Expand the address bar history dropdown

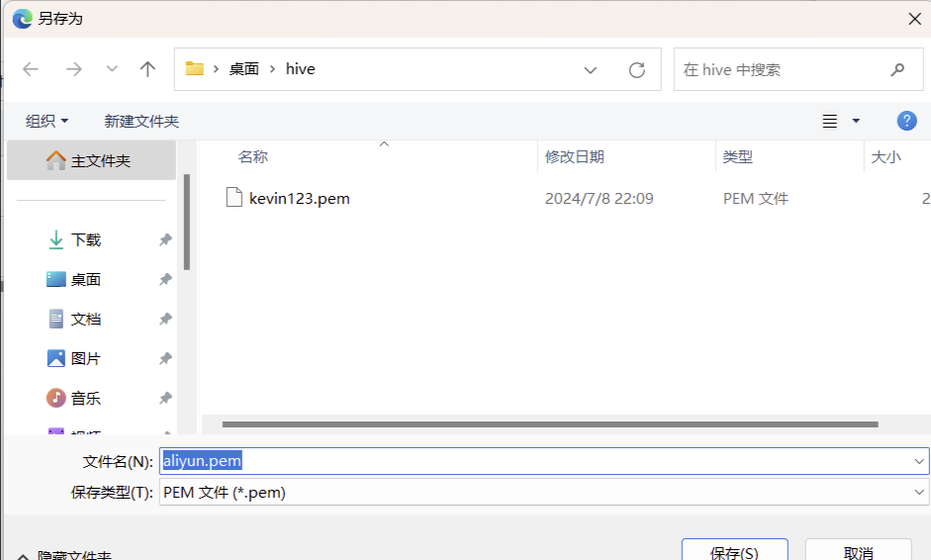tap(591, 70)
